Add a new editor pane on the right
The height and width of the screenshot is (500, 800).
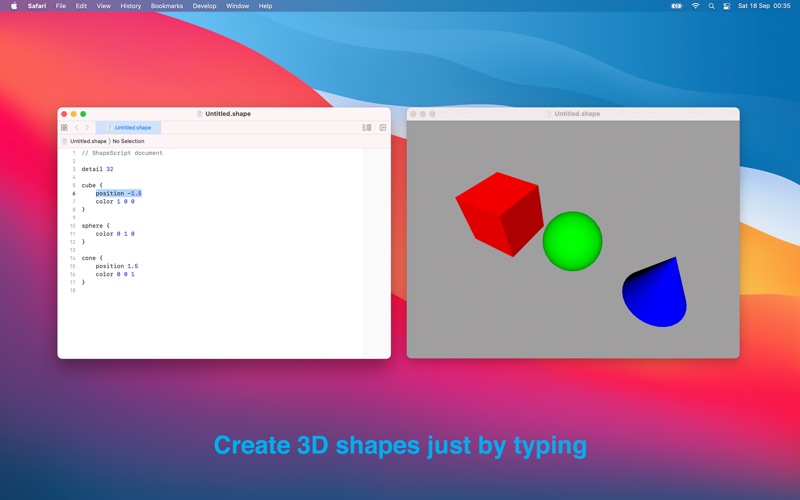coord(383,128)
